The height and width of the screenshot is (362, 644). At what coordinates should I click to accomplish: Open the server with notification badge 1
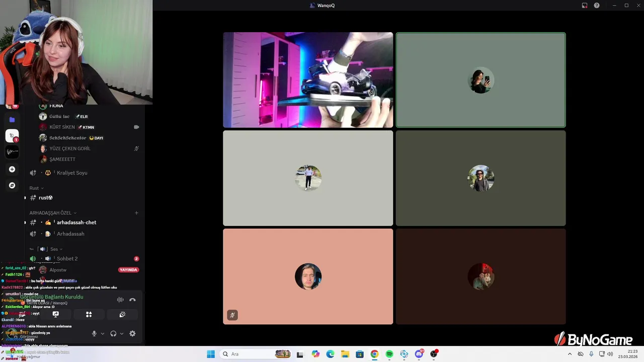point(12,136)
